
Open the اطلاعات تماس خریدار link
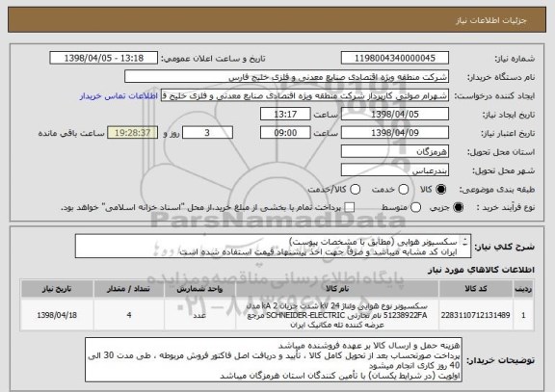(x=119, y=96)
